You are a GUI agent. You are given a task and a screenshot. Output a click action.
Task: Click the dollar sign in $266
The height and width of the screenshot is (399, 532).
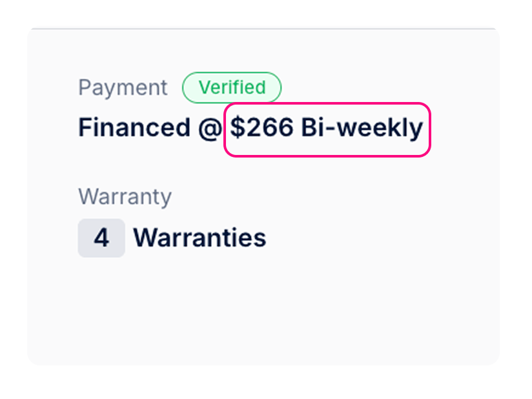pos(238,128)
